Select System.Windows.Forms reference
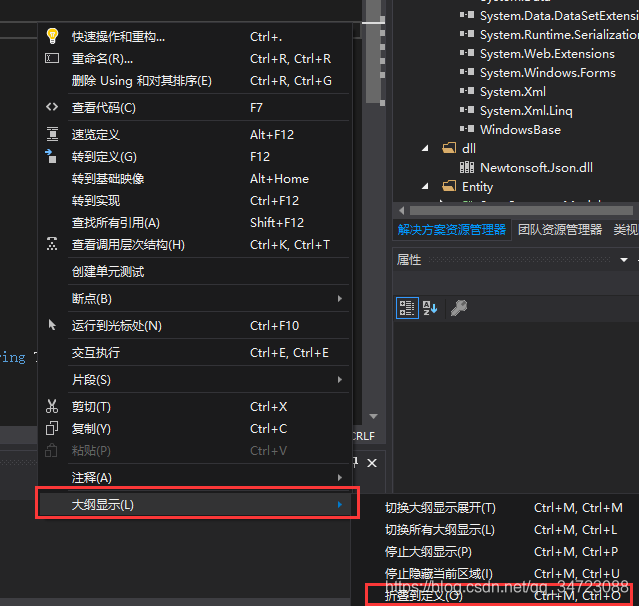The image size is (639, 606). pos(548,73)
